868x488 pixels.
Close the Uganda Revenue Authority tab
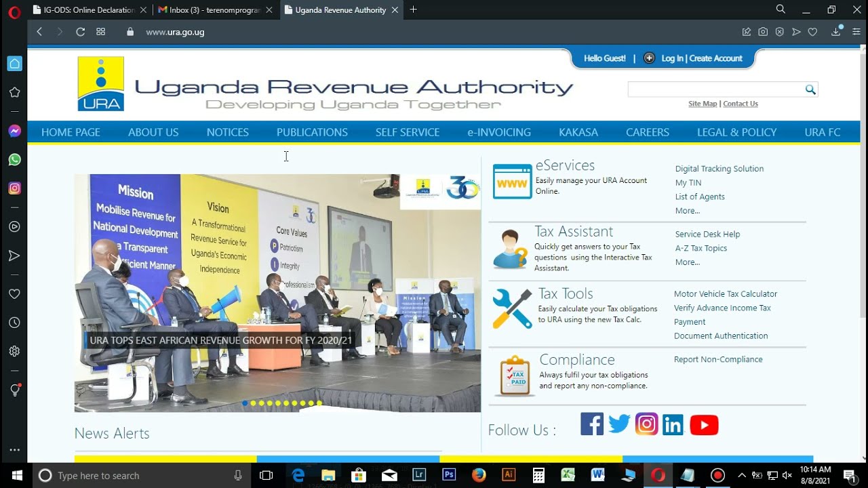pyautogui.click(x=395, y=10)
